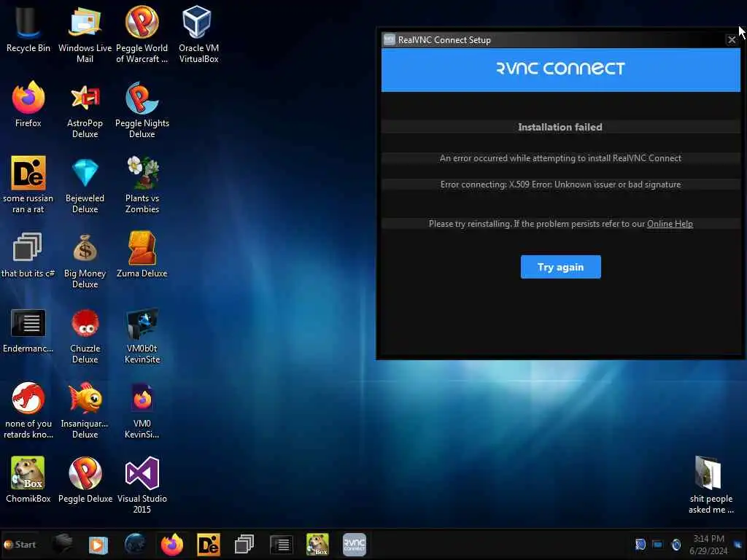Select the Endermanc... desktop icon
Viewport: 747px width, 560px height.
tap(28, 330)
